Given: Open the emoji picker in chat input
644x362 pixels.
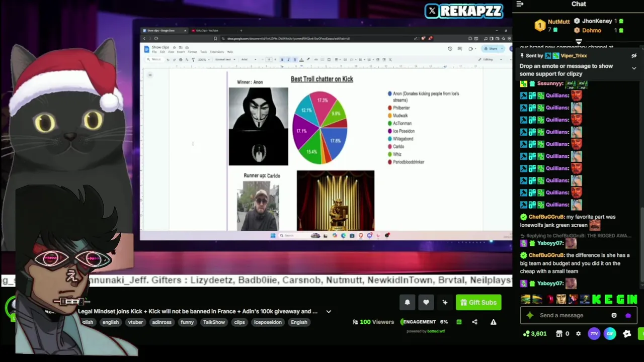Looking at the screenshot, I should point(614,315).
